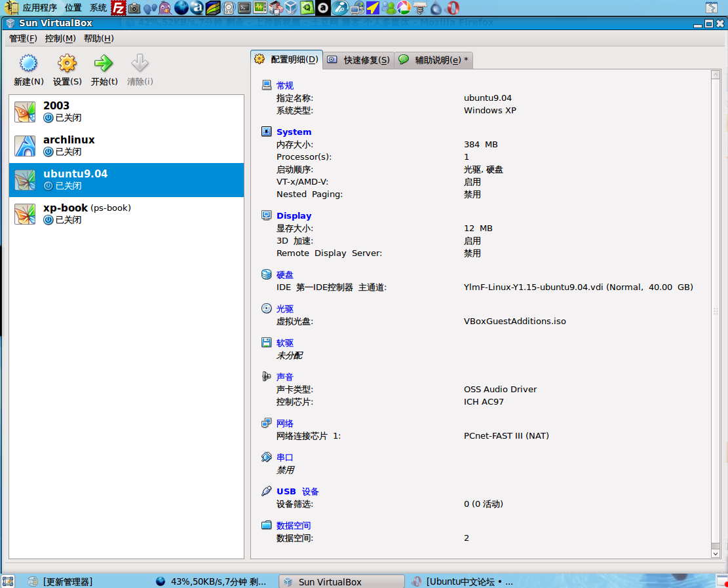
Task: Click the 新建(N) new machine icon
Action: tap(28, 63)
